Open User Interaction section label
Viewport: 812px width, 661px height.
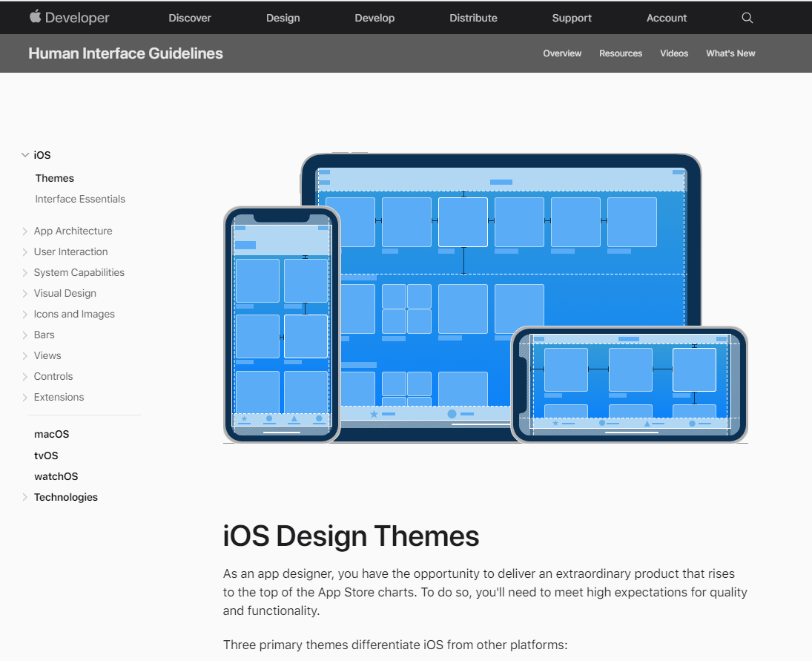(x=71, y=251)
